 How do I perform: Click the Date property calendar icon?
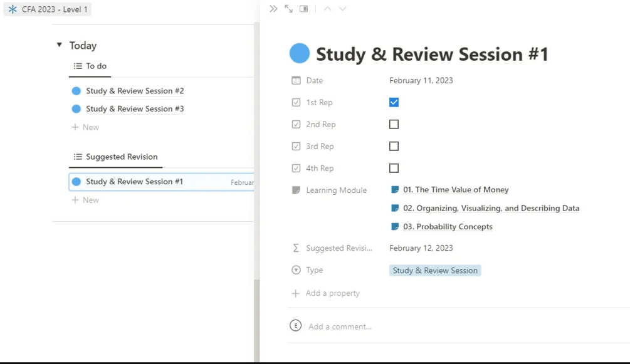point(296,80)
